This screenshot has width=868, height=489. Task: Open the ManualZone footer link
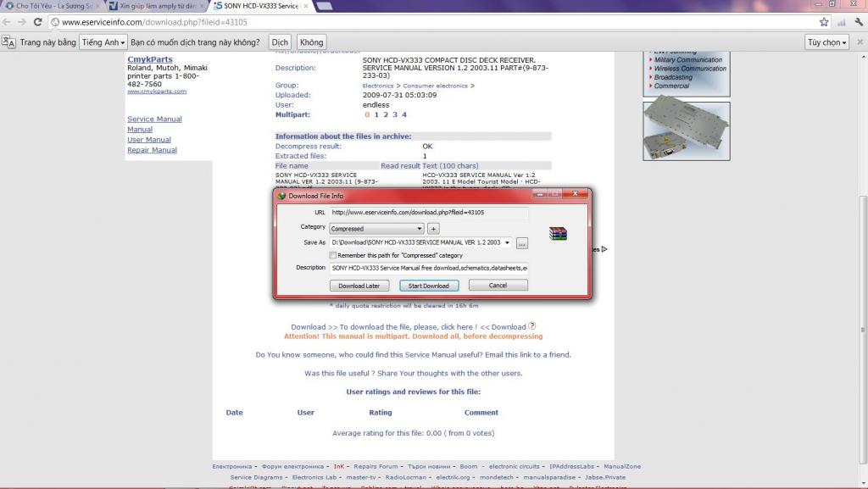click(x=622, y=466)
